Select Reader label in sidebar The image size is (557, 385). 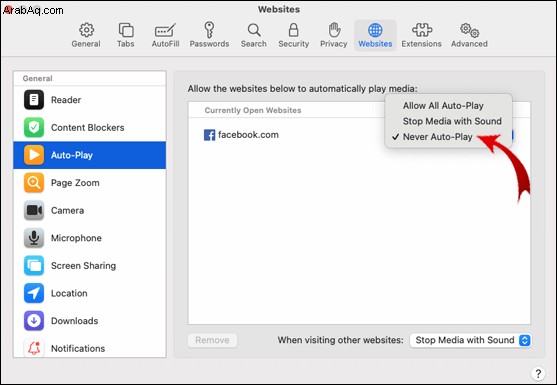click(x=66, y=100)
